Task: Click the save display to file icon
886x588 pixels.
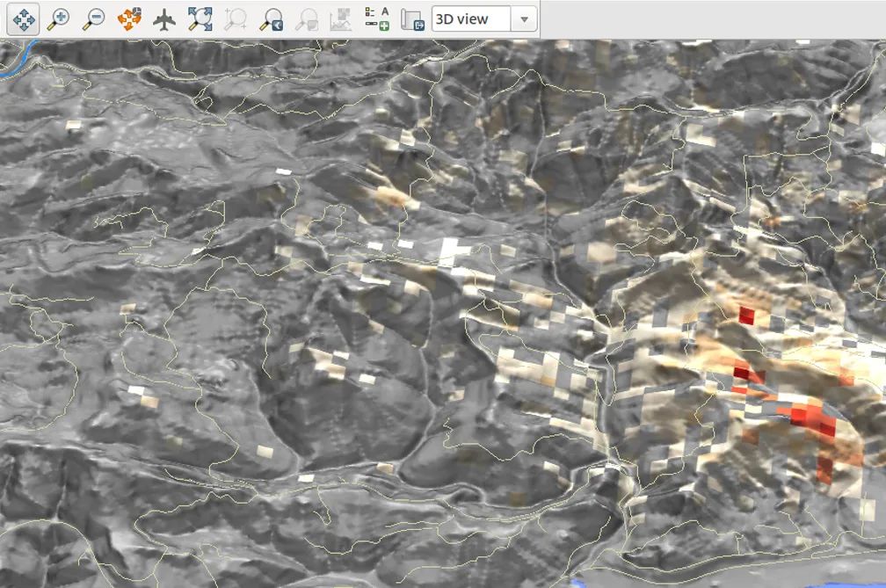Action: [x=411, y=19]
